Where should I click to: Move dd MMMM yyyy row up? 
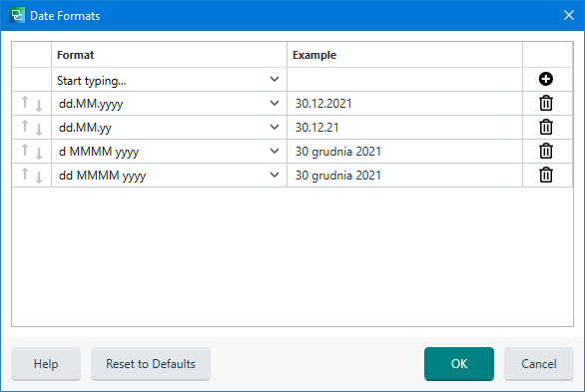coord(25,174)
